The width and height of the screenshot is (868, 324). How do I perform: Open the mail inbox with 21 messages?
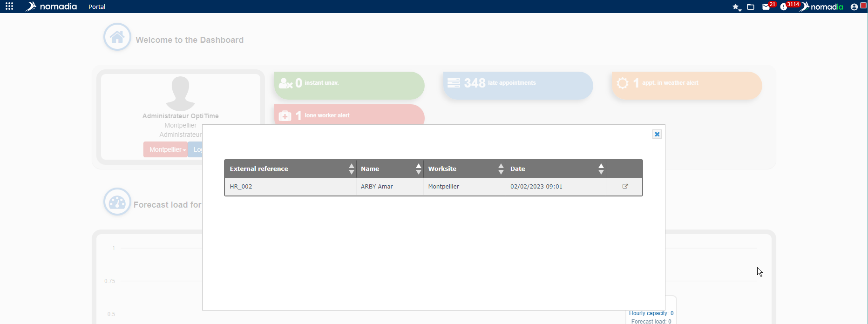tap(766, 7)
